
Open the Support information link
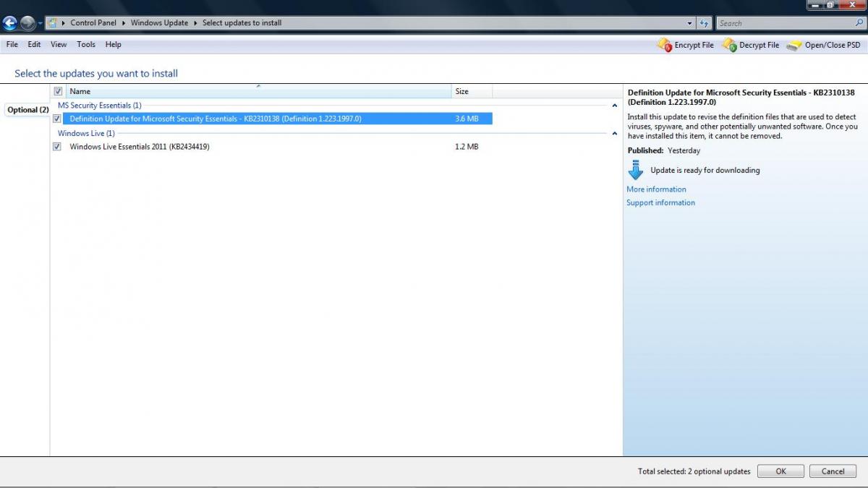pos(660,203)
